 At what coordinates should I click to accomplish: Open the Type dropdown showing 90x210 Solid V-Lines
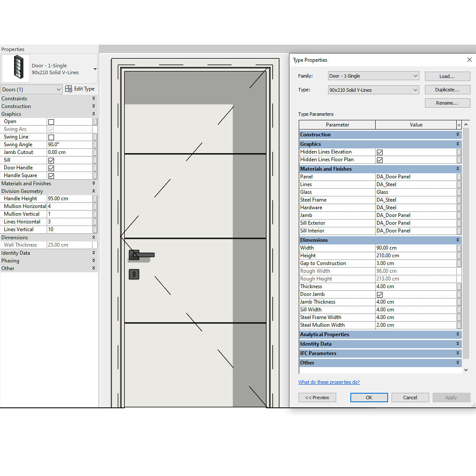[415, 90]
